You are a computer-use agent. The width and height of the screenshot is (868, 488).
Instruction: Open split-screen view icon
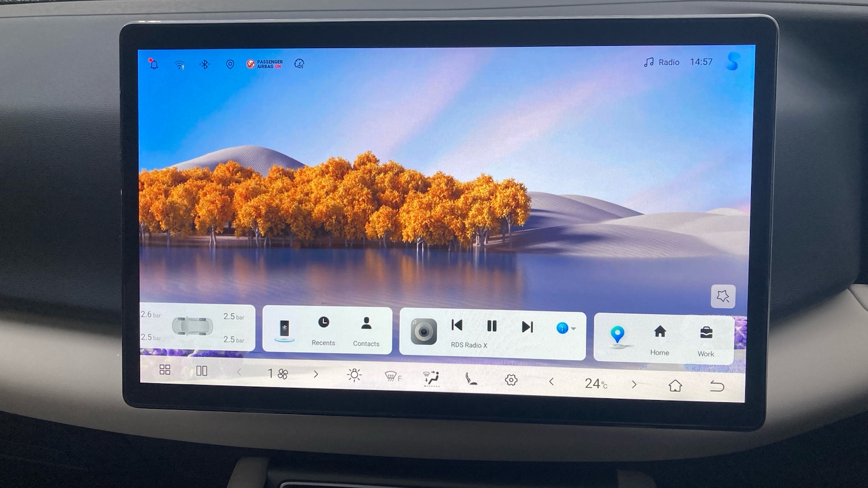pos(201,371)
